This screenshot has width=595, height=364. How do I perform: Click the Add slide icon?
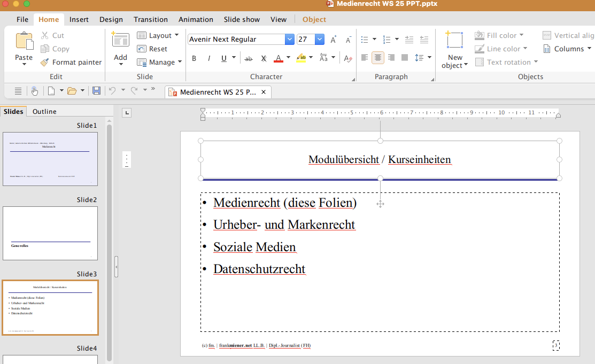click(120, 40)
